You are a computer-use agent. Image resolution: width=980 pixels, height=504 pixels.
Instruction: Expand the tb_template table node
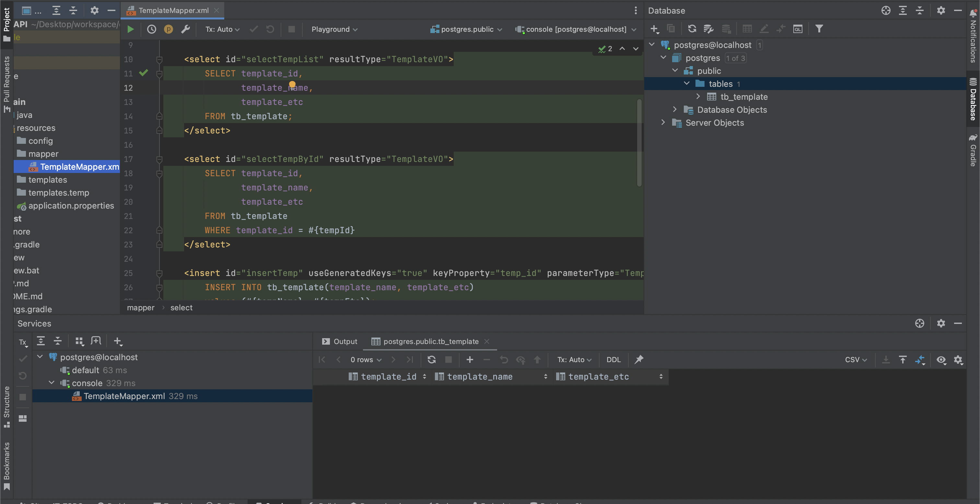tap(698, 97)
